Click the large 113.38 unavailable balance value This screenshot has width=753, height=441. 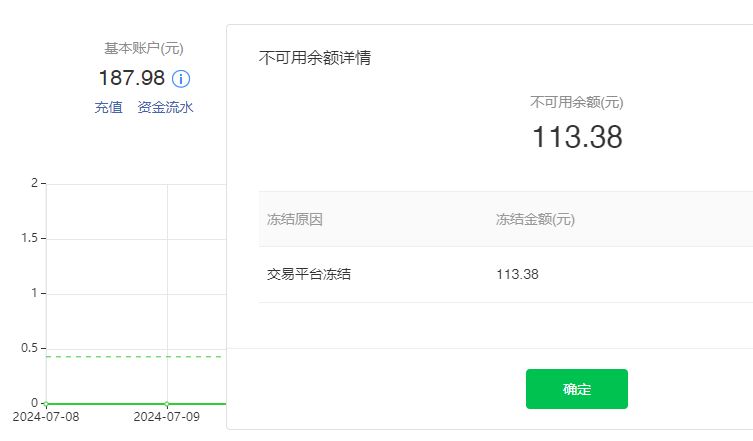(x=577, y=137)
